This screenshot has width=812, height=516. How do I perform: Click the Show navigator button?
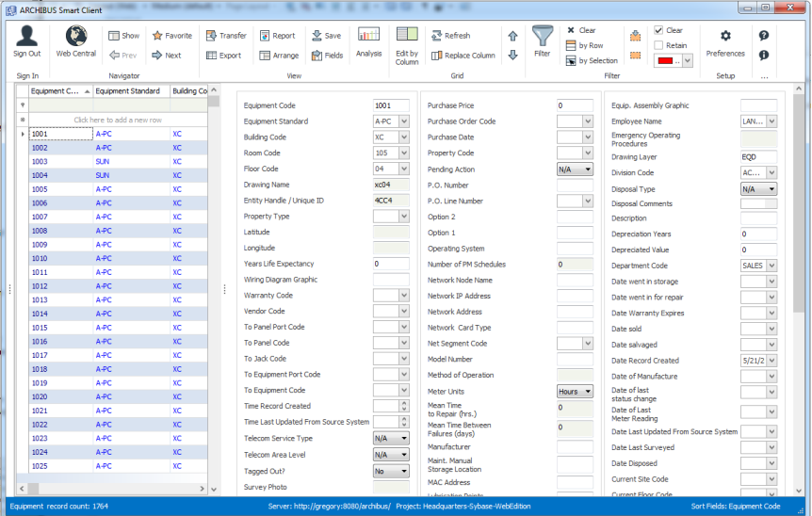pos(124,36)
